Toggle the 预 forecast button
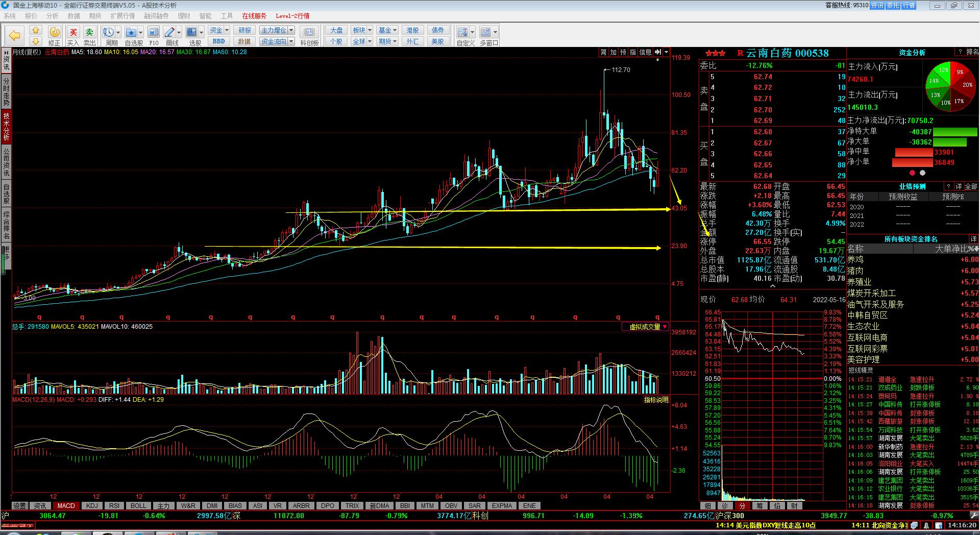Screen dimensions: 980x535 [623, 52]
